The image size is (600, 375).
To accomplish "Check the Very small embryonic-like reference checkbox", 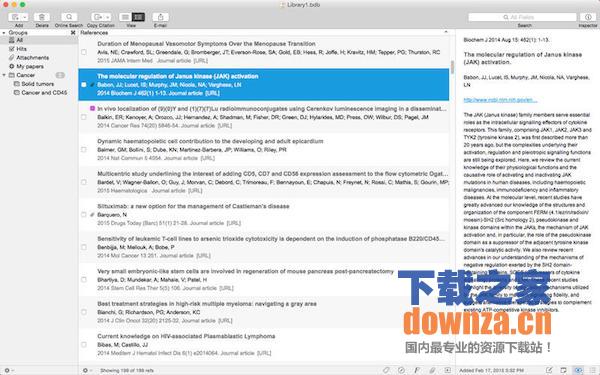I will 84,280.
